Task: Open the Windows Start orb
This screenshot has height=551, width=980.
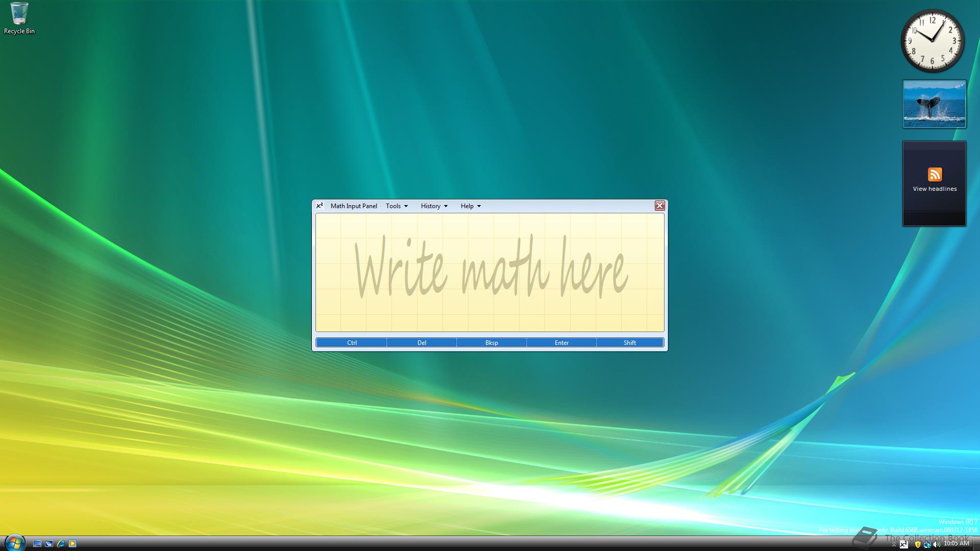Action: [14, 543]
